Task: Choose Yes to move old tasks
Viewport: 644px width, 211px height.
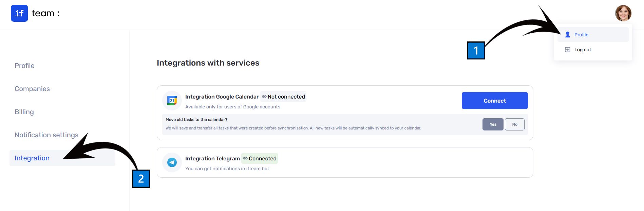Action: click(x=493, y=124)
